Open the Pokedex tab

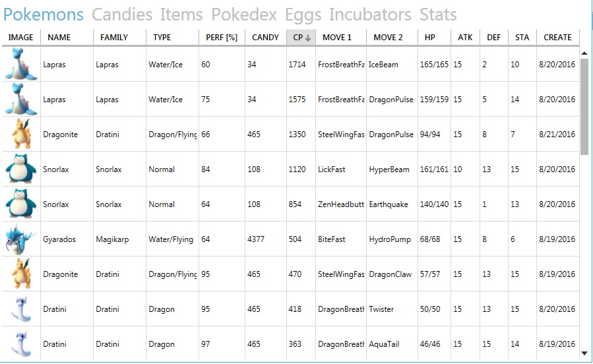point(244,15)
